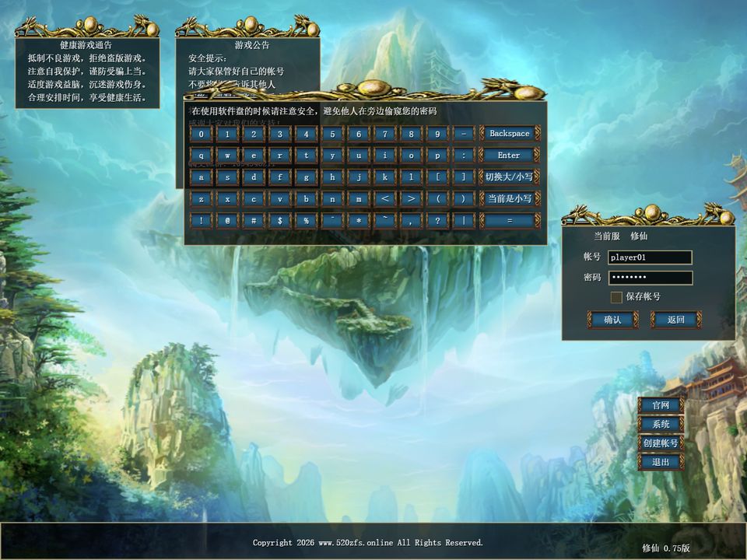The height and width of the screenshot is (560, 747).
Task: Tap the greater-than sign key
Action: 411,198
